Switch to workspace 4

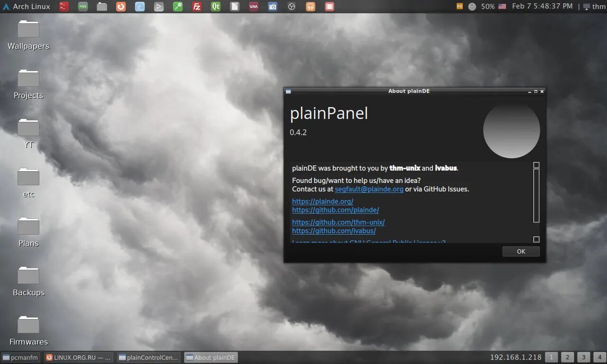coord(600,357)
